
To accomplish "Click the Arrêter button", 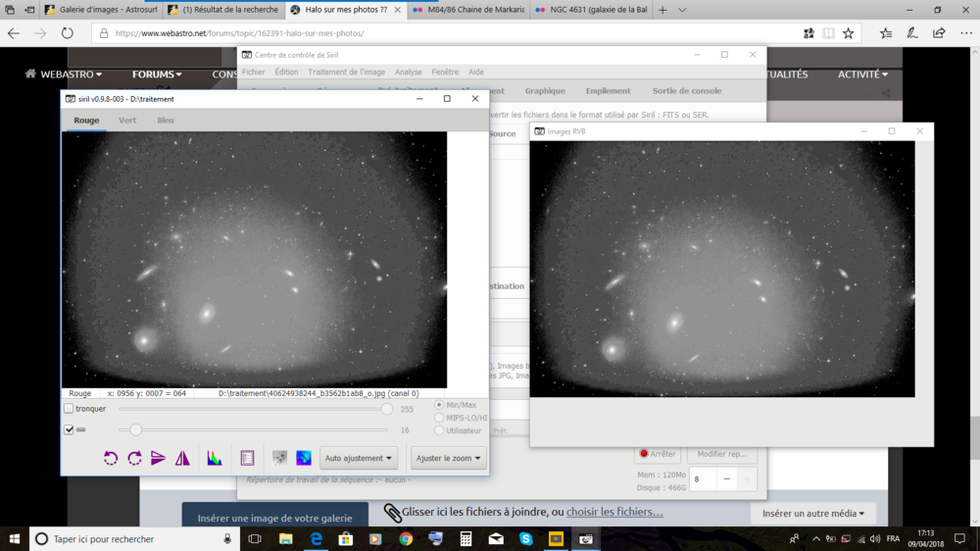I will point(658,453).
